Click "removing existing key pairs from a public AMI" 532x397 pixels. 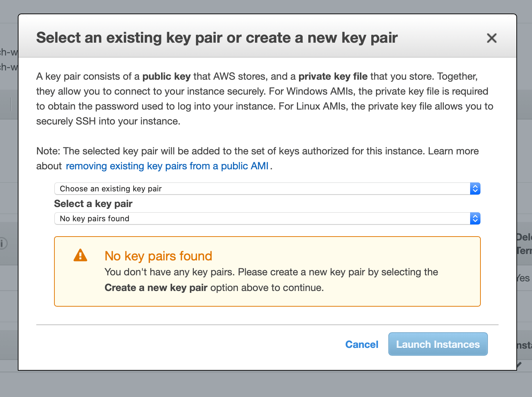point(167,166)
